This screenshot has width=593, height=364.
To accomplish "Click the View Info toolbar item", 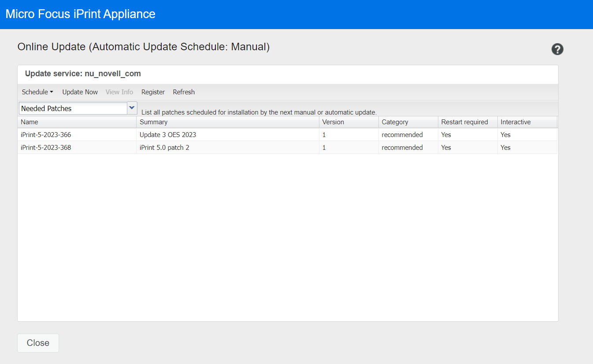I will pyautogui.click(x=119, y=92).
